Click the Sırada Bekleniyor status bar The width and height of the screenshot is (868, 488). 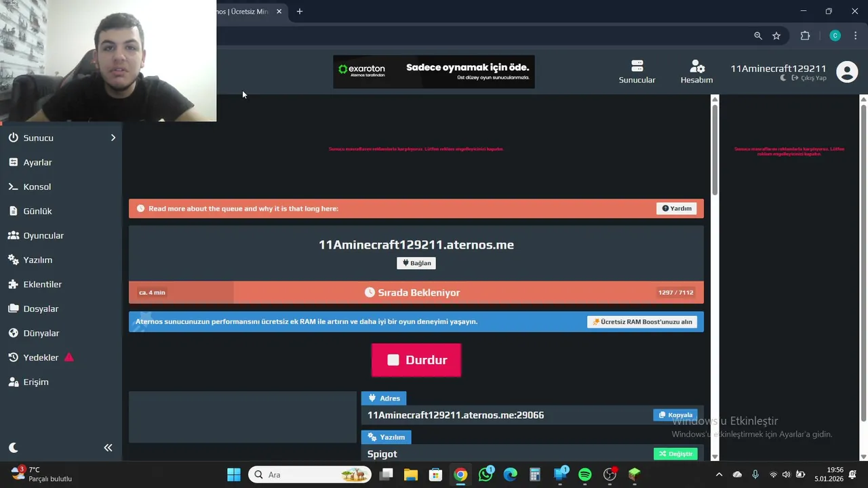416,292
